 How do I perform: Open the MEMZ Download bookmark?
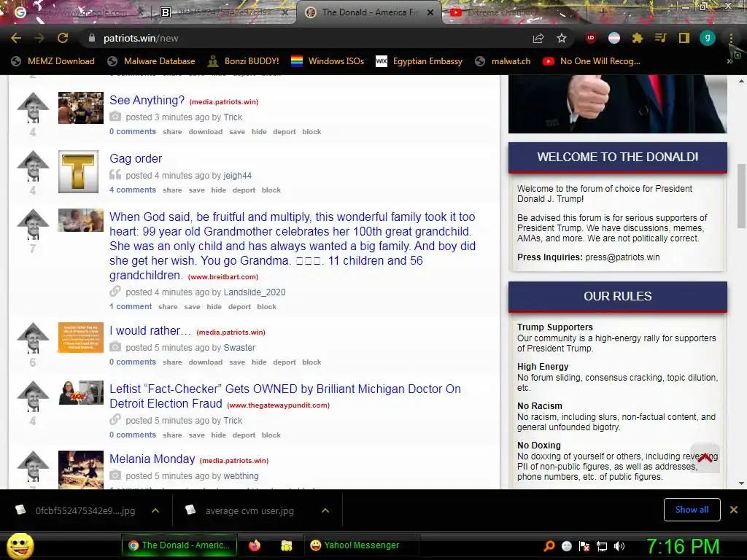53,61
